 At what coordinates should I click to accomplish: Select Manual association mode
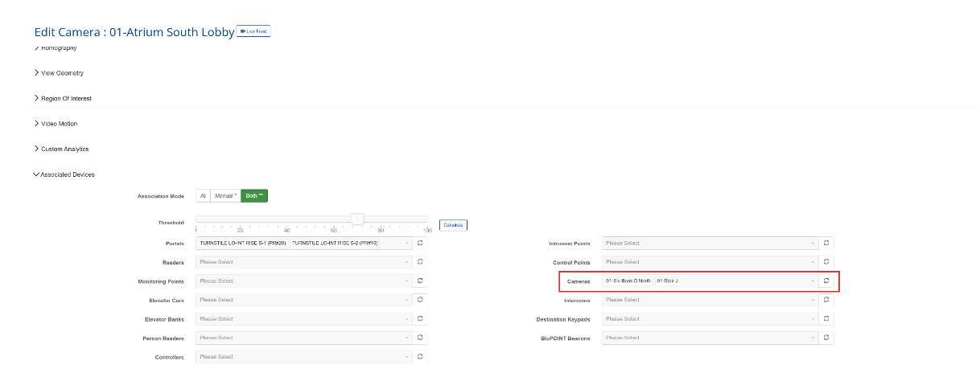226,195
